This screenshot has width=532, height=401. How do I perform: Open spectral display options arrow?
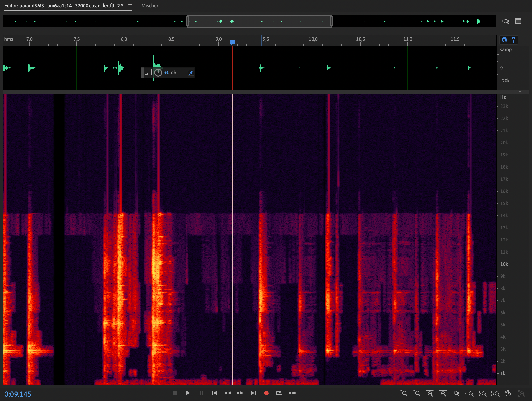(520, 92)
